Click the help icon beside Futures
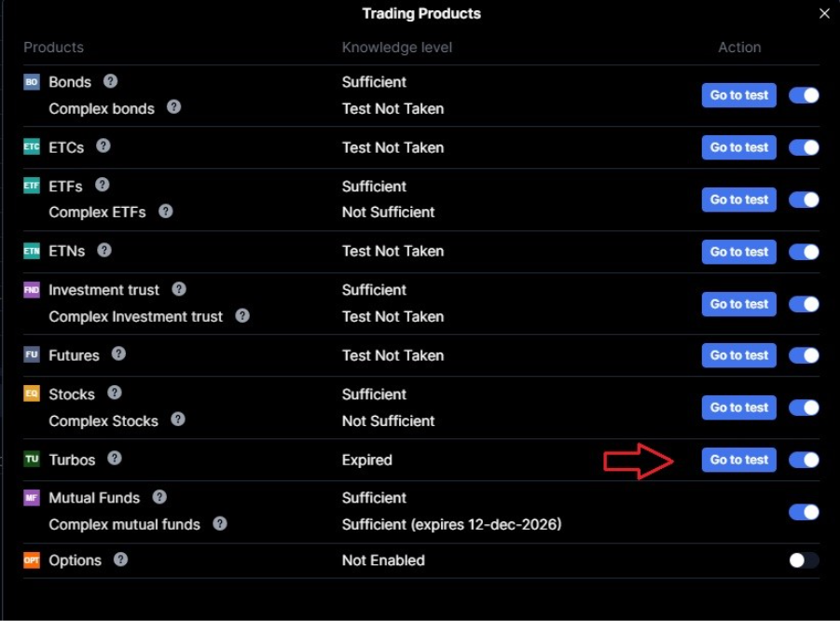This screenshot has width=840, height=621. pos(118,353)
